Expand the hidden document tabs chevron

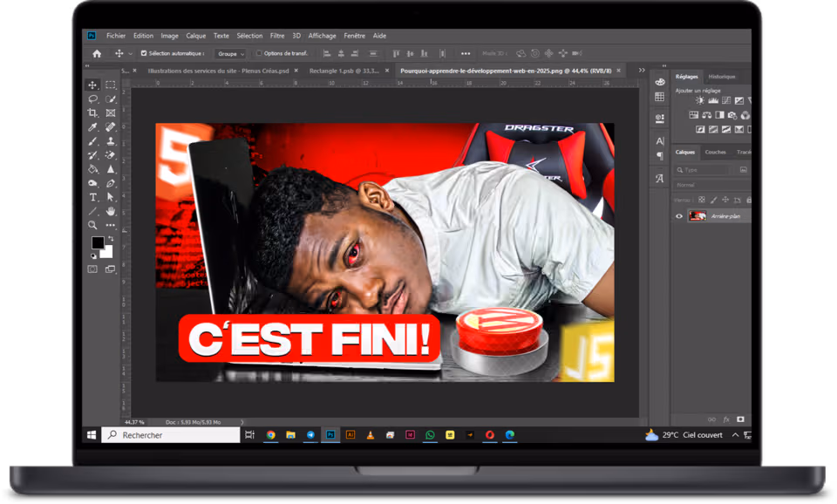click(642, 71)
